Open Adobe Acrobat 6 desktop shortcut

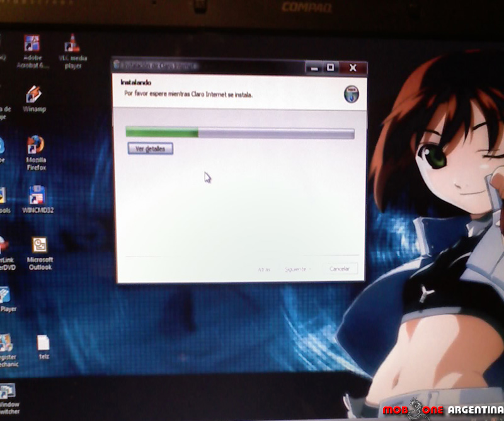pyautogui.click(x=32, y=44)
